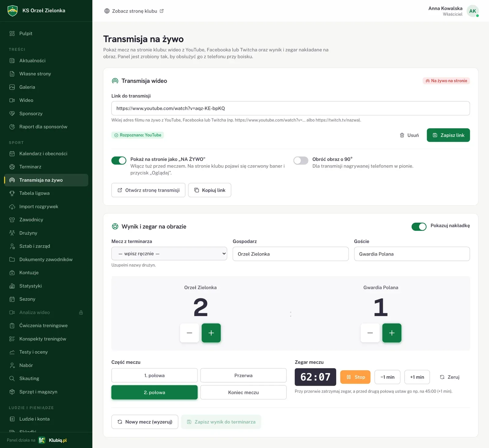Viewport: 489px width, 448px height.
Task: Go to Aktualności in the sidebar
Action: (x=46, y=61)
